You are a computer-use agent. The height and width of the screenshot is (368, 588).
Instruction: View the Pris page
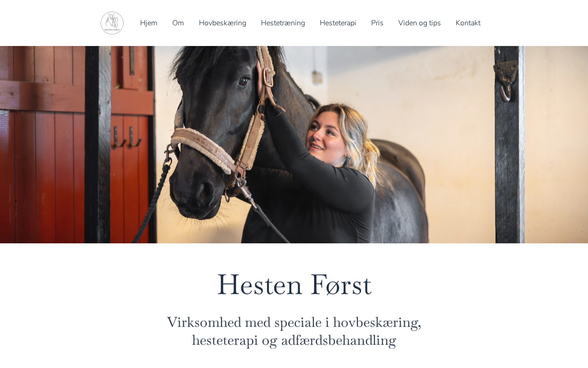(x=377, y=23)
